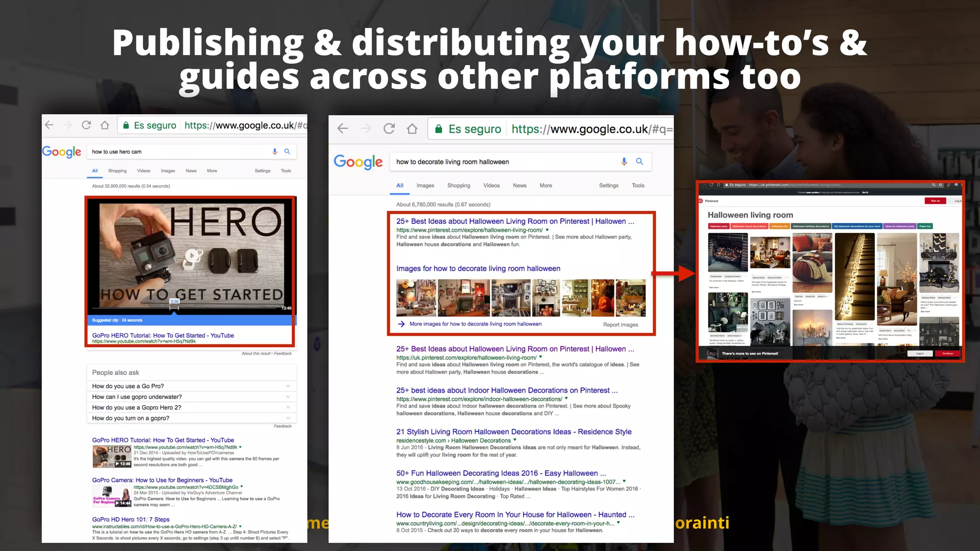Open dropdown arrow after www.pinterest.com halloween-living-room URL
Image resolution: width=980 pixels, height=551 pixels.
pos(547,230)
